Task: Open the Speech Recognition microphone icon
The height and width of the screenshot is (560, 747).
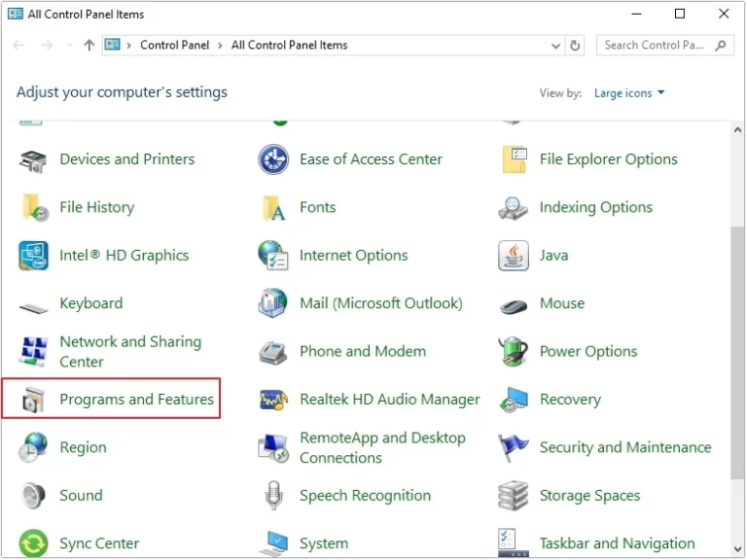Action: pos(273,496)
